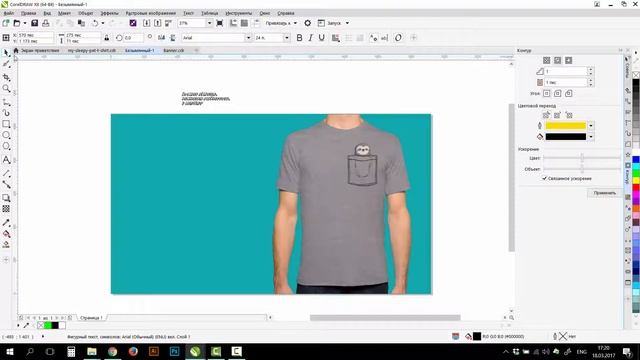Click the Full-screen preview icon

coord(220,23)
